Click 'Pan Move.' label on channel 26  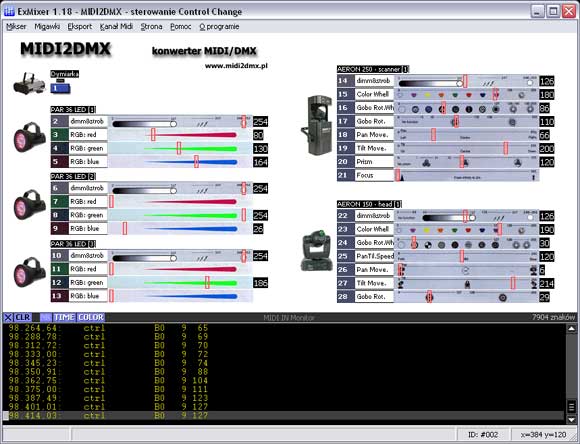click(374, 270)
